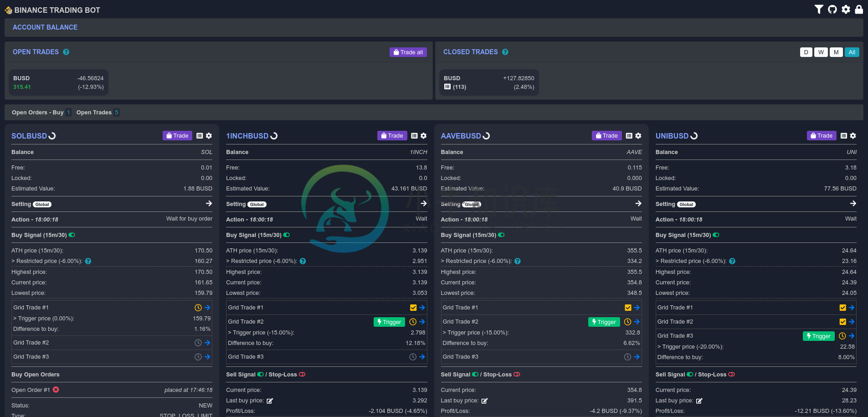Select daily D closed trades filter
The image size is (868, 417).
coord(806,52)
